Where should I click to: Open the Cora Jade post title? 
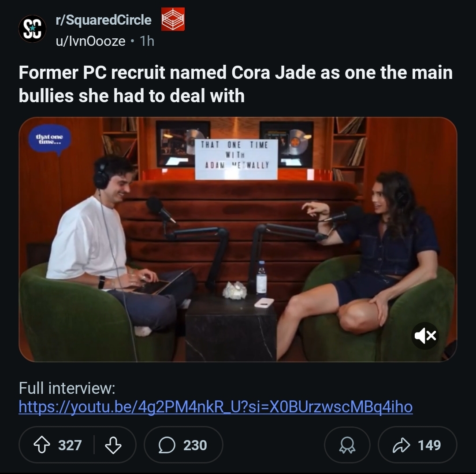coord(235,84)
